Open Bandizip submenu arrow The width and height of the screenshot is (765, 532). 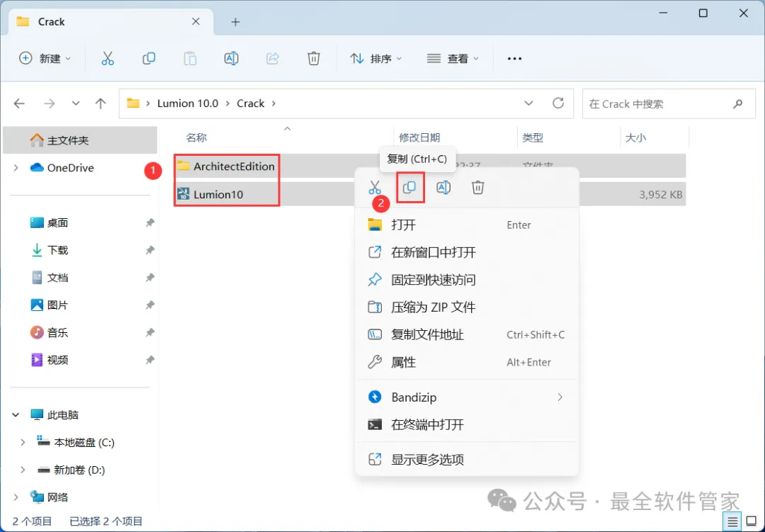tap(560, 397)
